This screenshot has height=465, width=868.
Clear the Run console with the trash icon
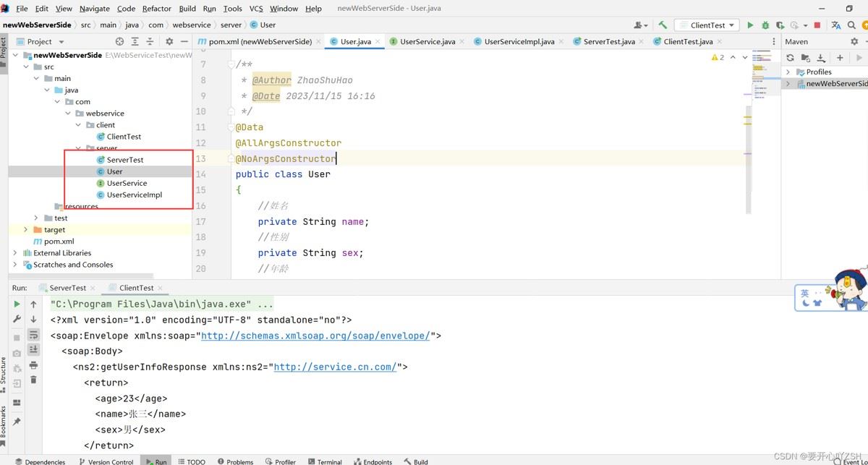tap(33, 380)
